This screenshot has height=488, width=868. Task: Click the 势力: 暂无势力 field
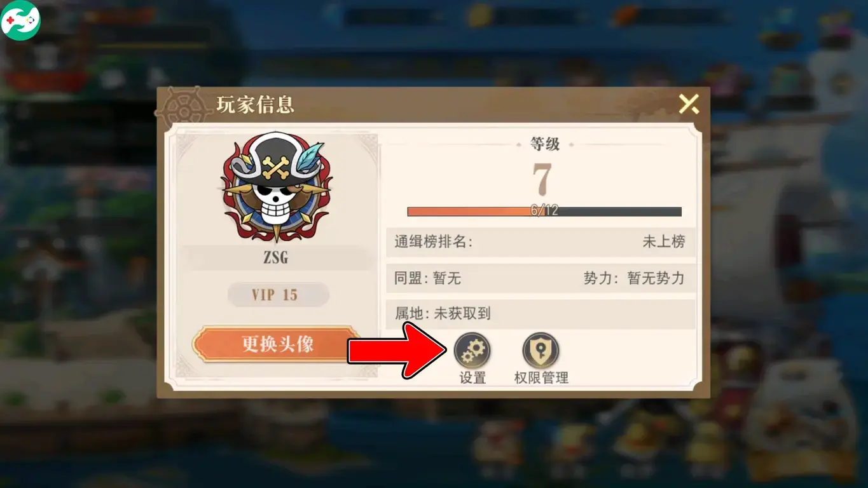pos(634,278)
